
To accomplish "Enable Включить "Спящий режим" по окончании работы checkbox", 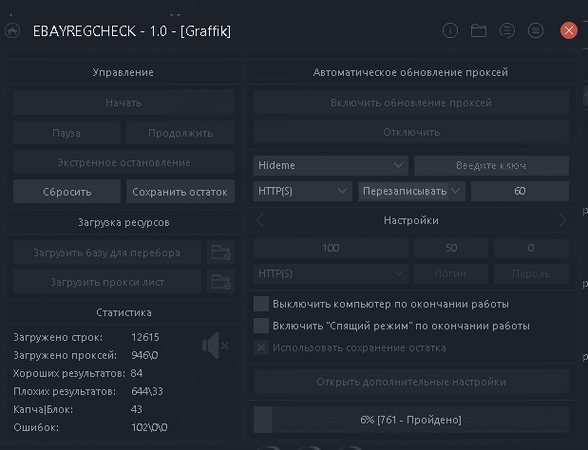I will [x=261, y=326].
